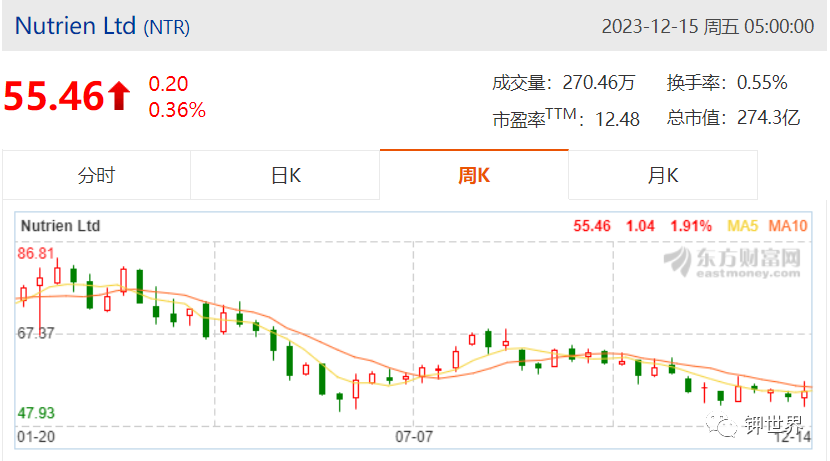Switch to the 月K monthly chart tab

663,175
